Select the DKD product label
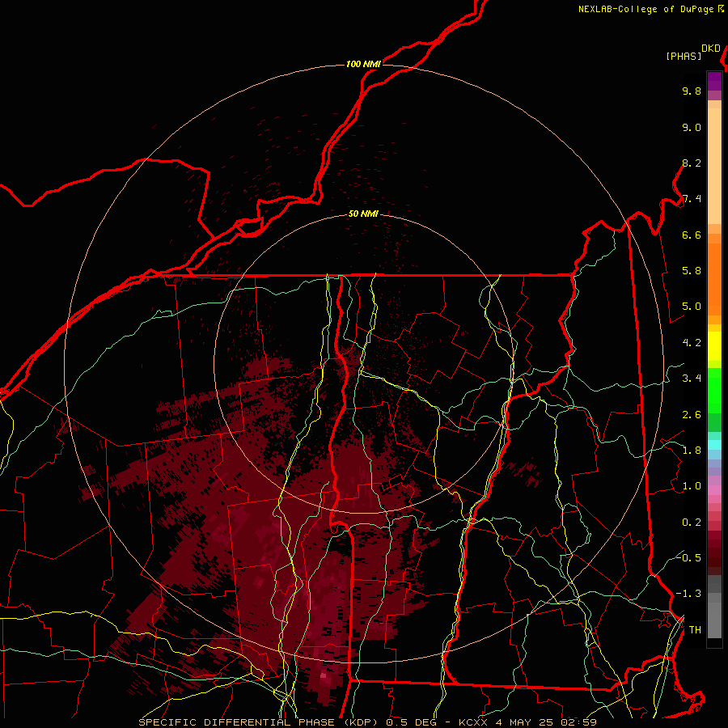Image resolution: width=728 pixels, height=728 pixels. point(711,49)
